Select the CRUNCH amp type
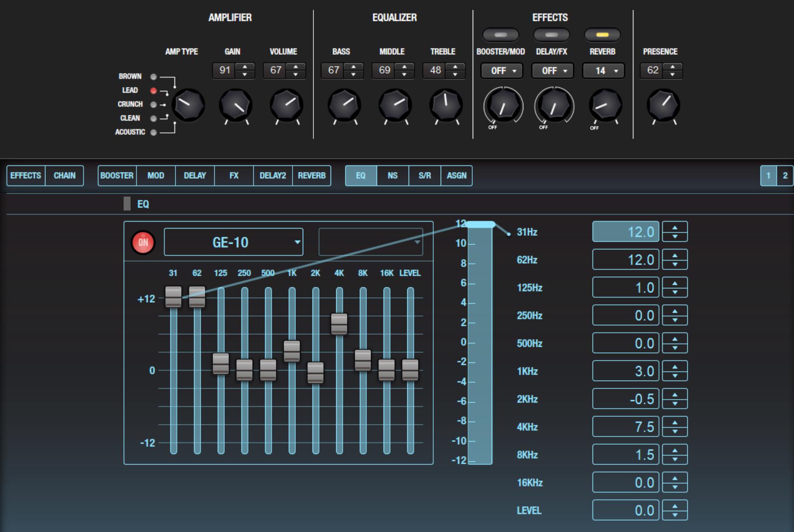The height and width of the screenshot is (532, 794). click(154, 104)
